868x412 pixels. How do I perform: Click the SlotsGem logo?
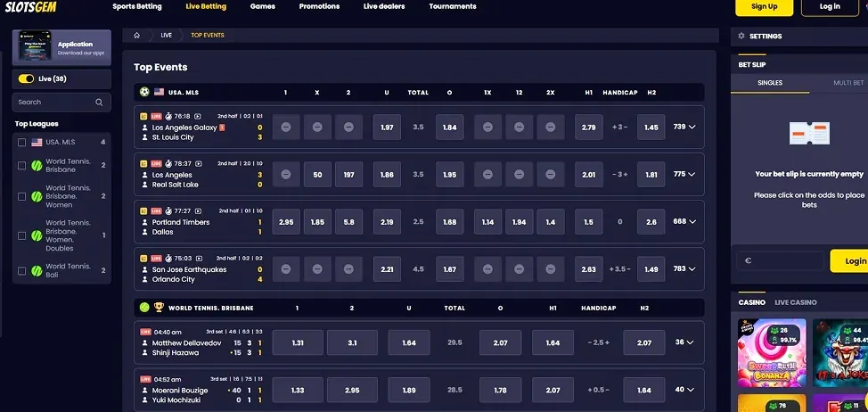[x=30, y=6]
